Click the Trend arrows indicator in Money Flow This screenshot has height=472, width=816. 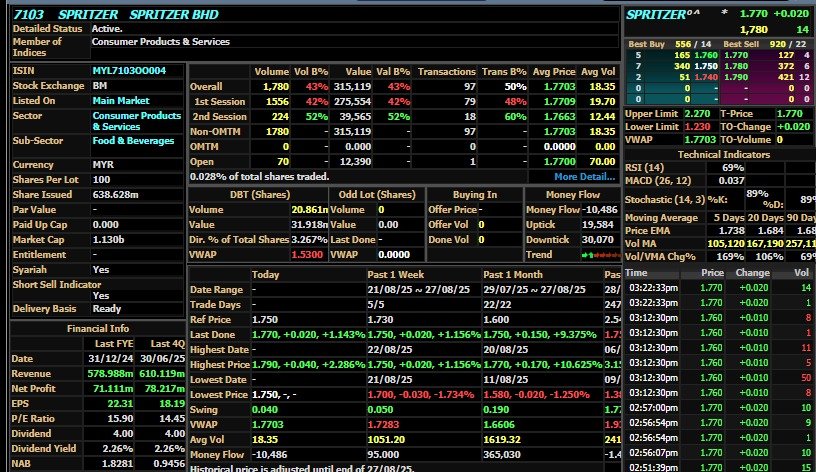point(601,255)
